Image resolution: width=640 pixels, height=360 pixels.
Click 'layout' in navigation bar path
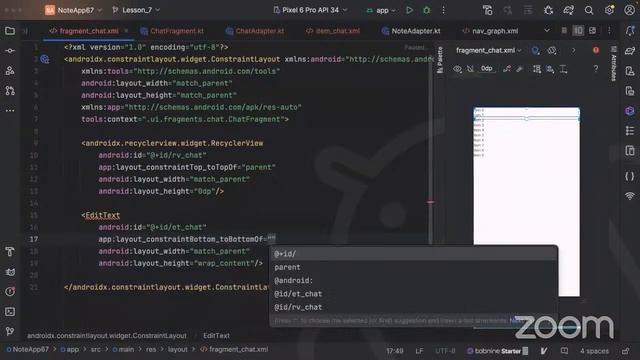178,350
